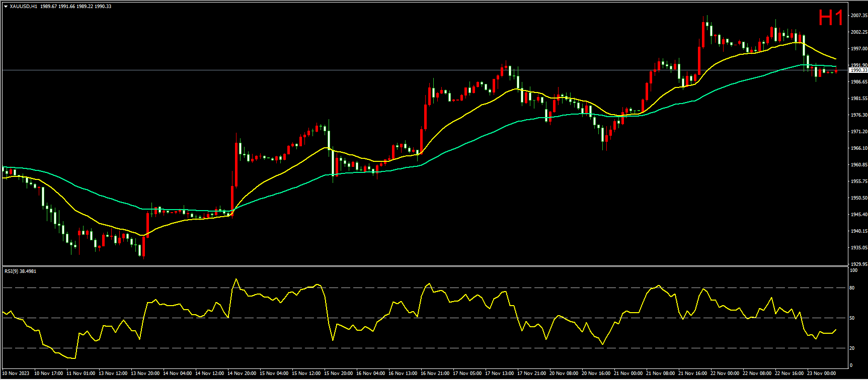The height and width of the screenshot is (380, 868).
Task: Select the 1991.66 high price in header
Action: (x=66, y=7)
